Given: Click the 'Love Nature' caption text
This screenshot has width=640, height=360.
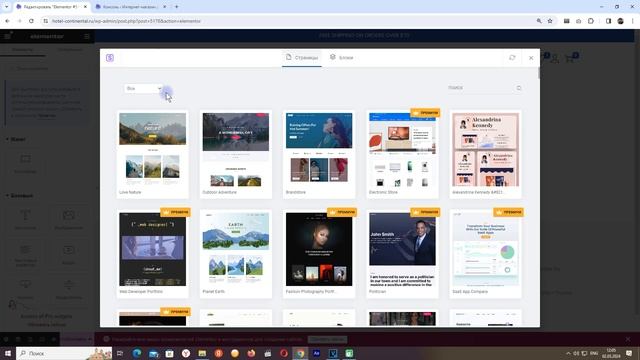Looking at the screenshot, I should 130,192.
